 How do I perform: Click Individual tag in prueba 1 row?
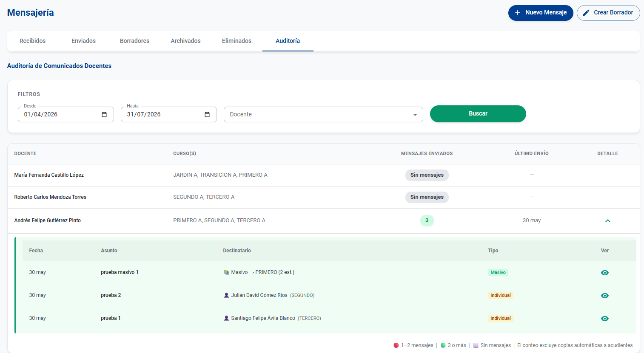coord(500,318)
